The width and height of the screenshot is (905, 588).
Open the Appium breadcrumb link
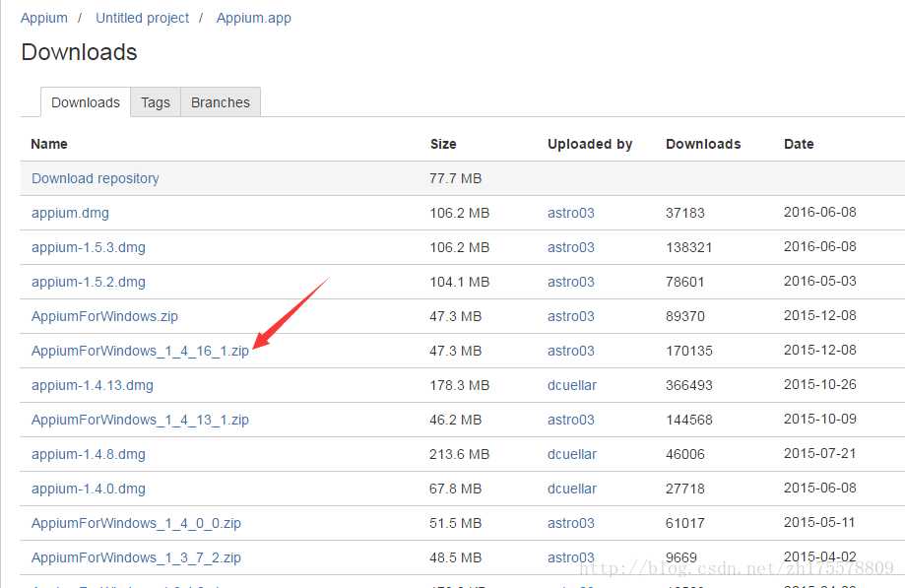coord(44,18)
